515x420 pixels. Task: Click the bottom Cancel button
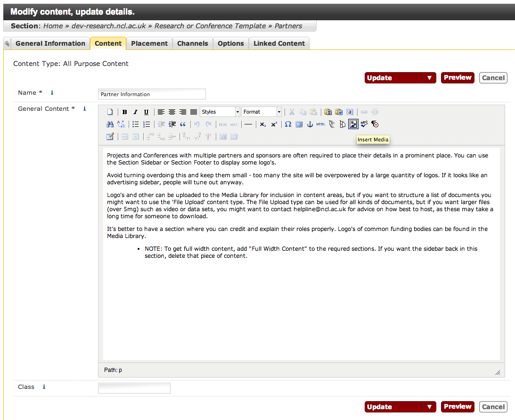point(493,407)
